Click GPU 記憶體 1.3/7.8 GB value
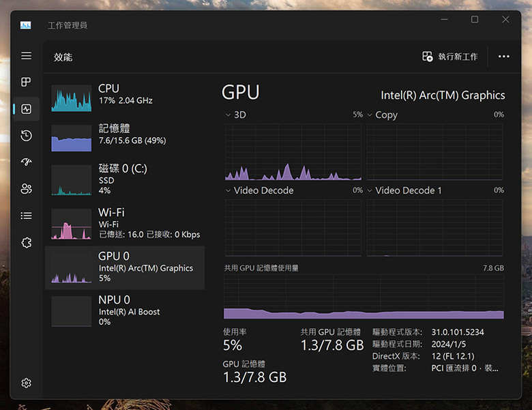The image size is (532, 410). point(255,377)
